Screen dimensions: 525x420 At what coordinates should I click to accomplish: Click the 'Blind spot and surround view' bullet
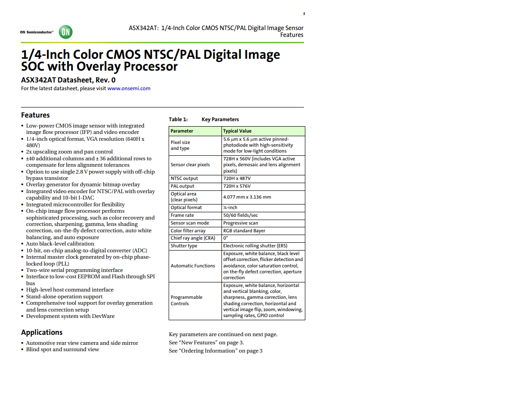tap(62, 349)
